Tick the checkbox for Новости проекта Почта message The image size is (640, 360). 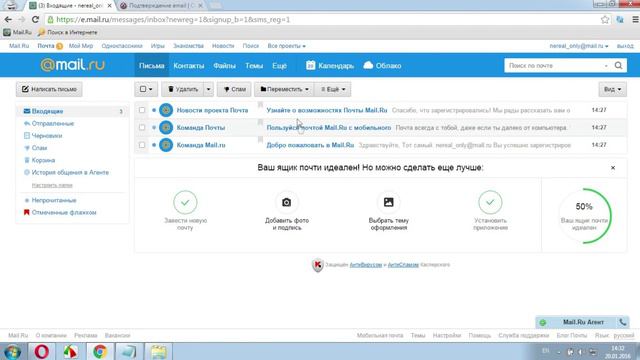(x=142, y=110)
